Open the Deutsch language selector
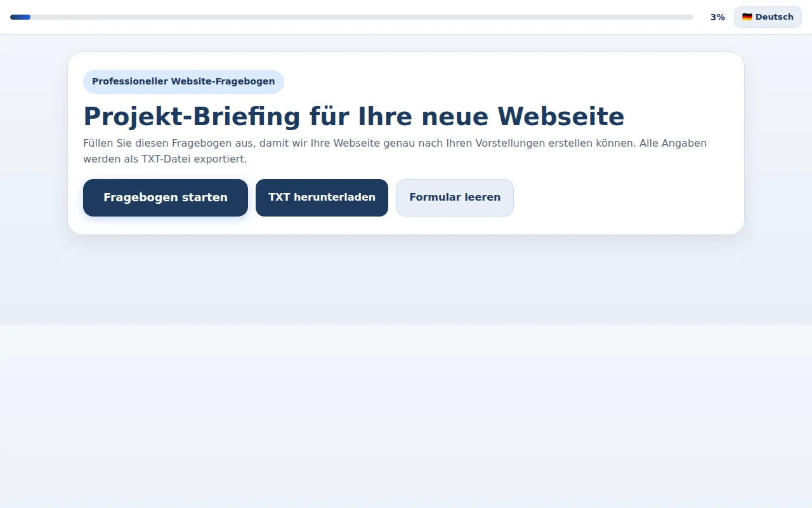This screenshot has width=812, height=508. tap(768, 17)
